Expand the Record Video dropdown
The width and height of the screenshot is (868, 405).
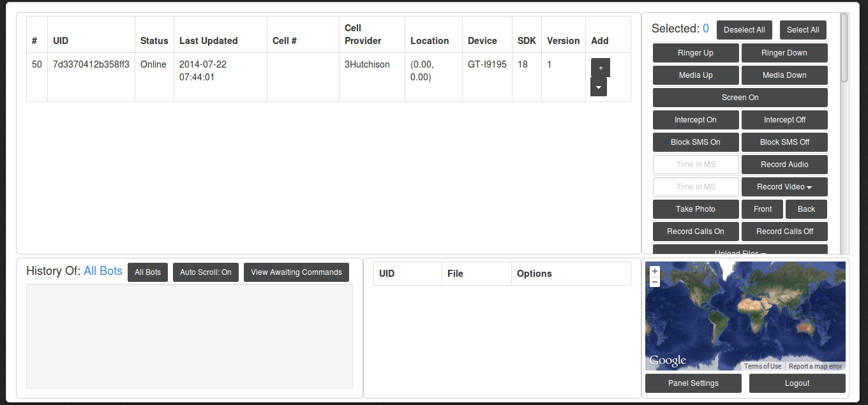pyautogui.click(x=784, y=187)
